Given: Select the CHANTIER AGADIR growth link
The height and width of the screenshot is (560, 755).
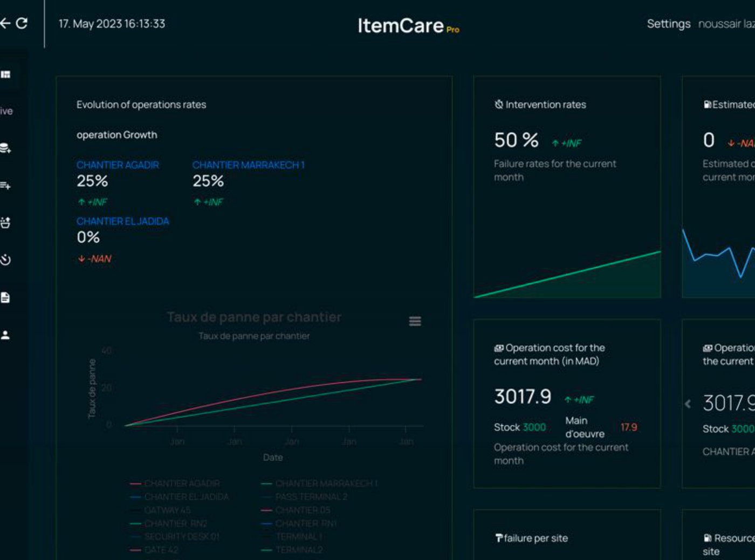Looking at the screenshot, I should (118, 165).
